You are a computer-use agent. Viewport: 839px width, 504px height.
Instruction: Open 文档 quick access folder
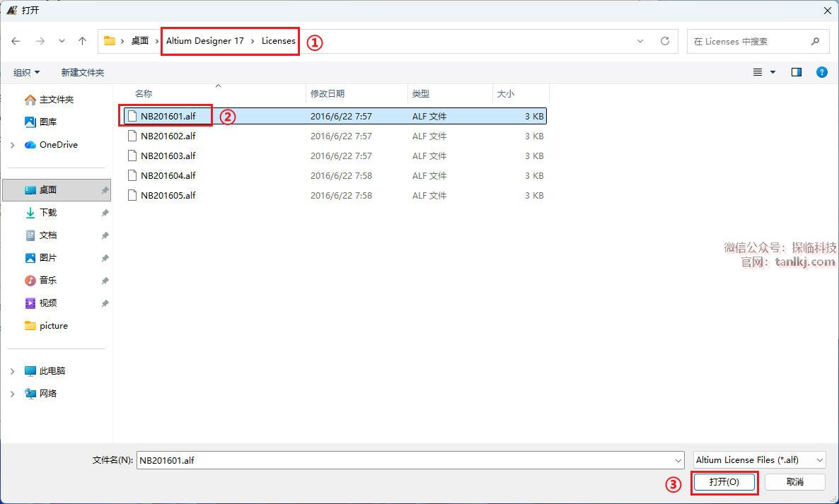[x=47, y=235]
